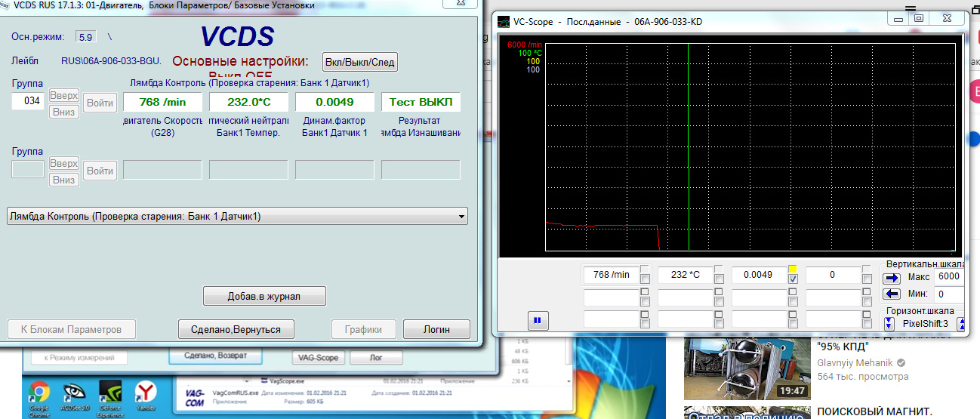The image size is (980, 419).
Task: Select the VAG-COM file icon in Explorer
Action: point(195,398)
